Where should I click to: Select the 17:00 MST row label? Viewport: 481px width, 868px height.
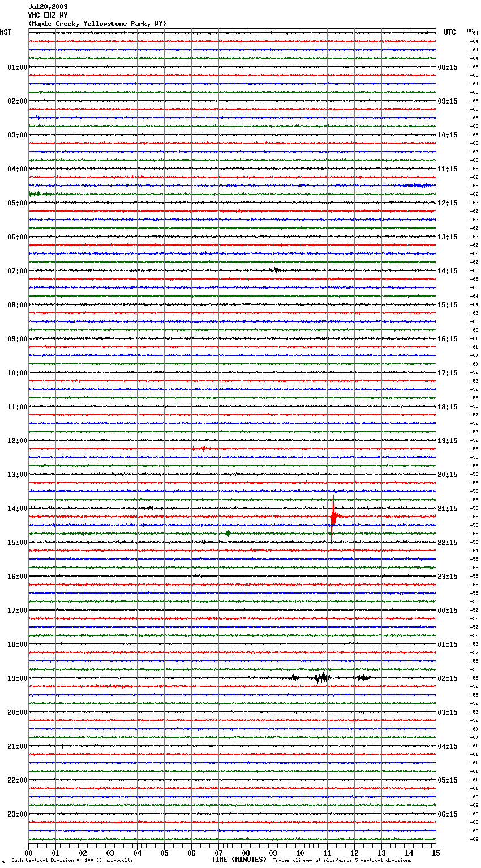tap(18, 611)
